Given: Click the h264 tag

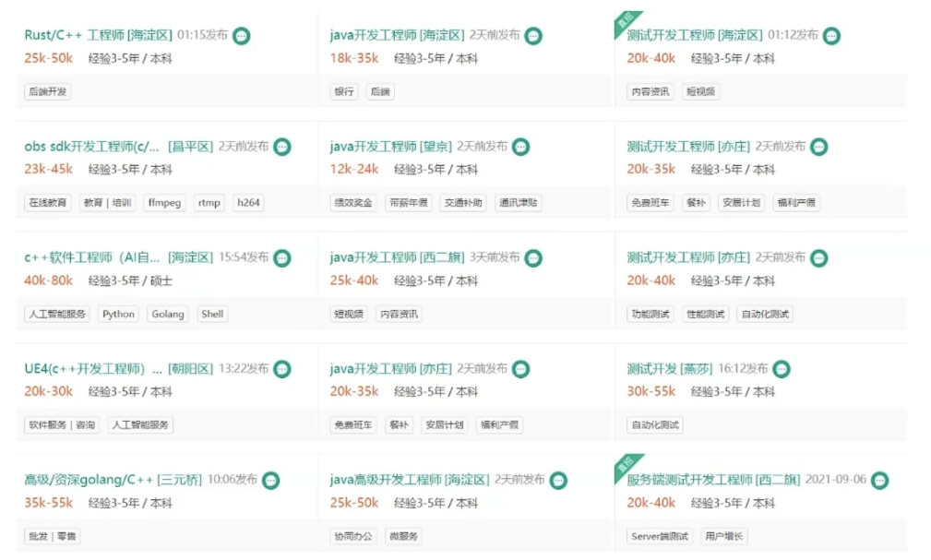Looking at the screenshot, I should 248,202.
